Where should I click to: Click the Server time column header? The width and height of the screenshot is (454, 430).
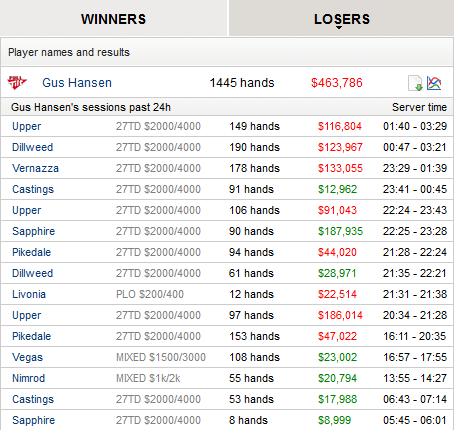tap(419, 107)
